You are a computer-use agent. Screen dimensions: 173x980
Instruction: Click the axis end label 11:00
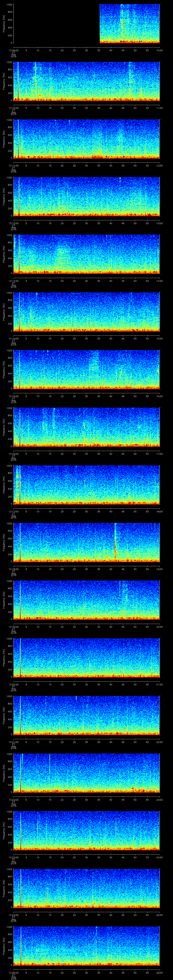(160, 108)
